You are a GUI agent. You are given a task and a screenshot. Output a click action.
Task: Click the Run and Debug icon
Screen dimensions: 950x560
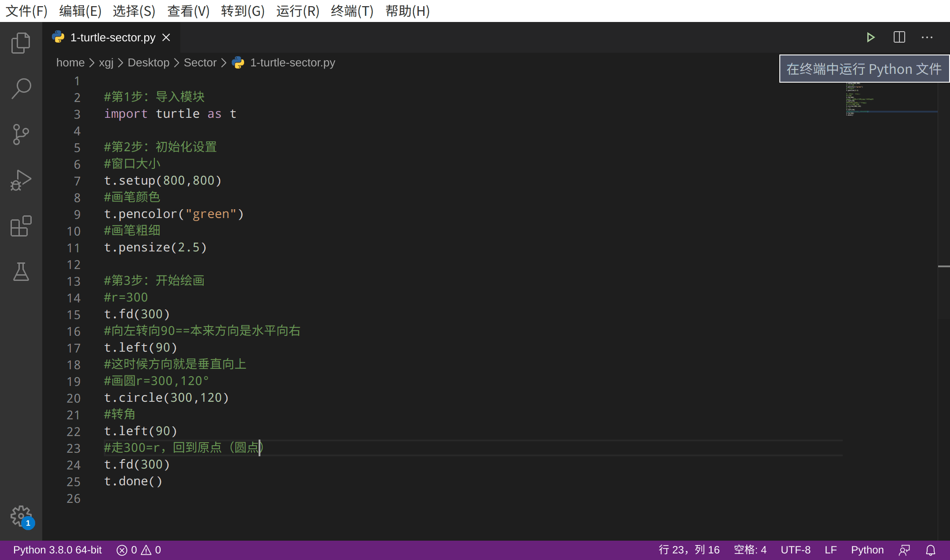pos(22,180)
